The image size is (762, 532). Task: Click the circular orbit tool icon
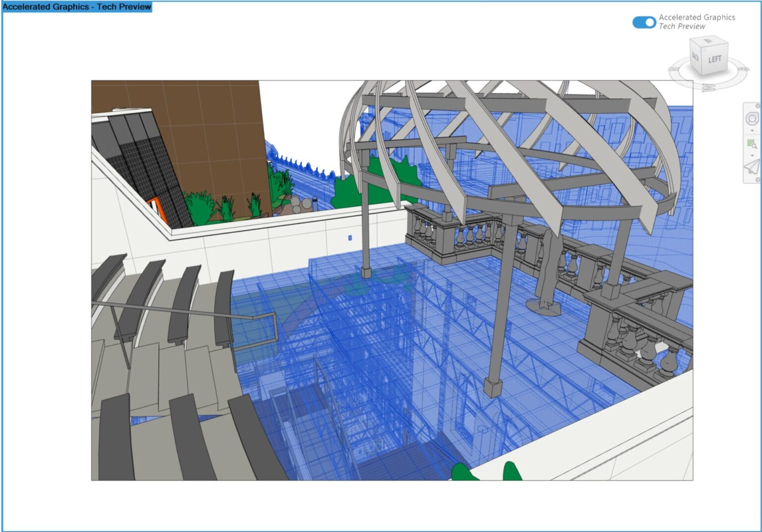click(x=752, y=118)
